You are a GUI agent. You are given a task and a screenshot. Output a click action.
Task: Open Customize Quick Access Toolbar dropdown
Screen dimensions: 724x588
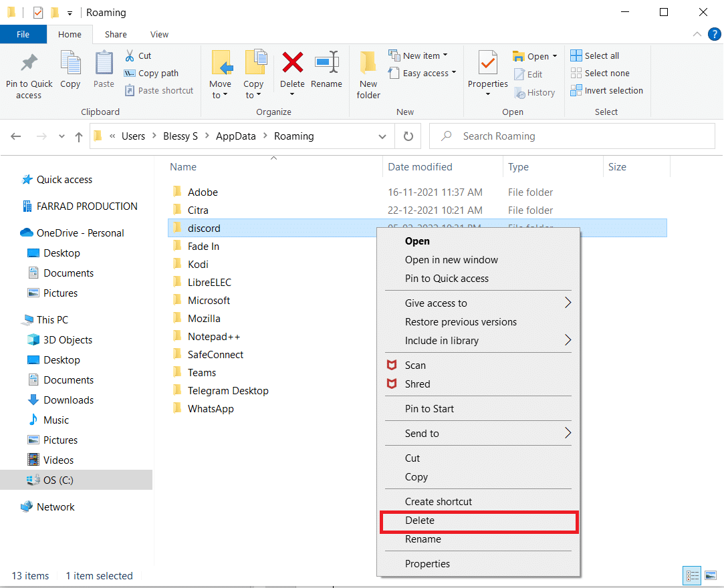70,13
